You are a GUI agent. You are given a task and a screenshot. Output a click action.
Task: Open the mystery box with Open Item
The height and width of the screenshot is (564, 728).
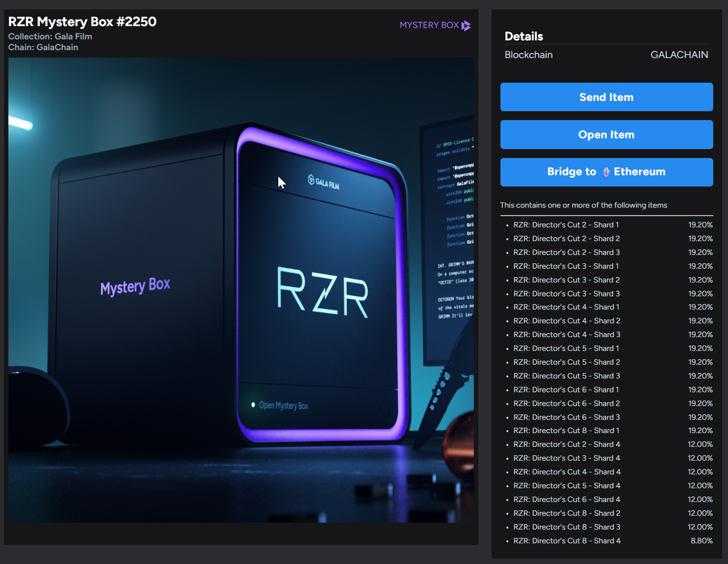[606, 134]
